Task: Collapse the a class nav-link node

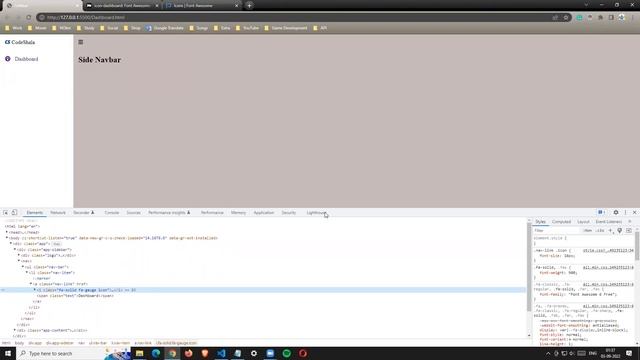Action: tap(31, 284)
